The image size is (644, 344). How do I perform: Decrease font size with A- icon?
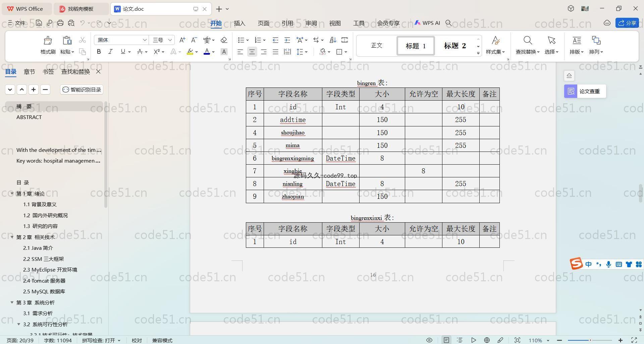point(194,40)
